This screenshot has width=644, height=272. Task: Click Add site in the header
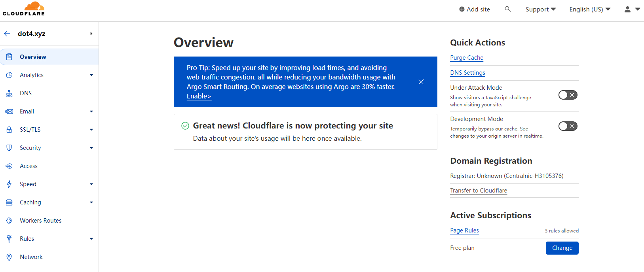474,9
